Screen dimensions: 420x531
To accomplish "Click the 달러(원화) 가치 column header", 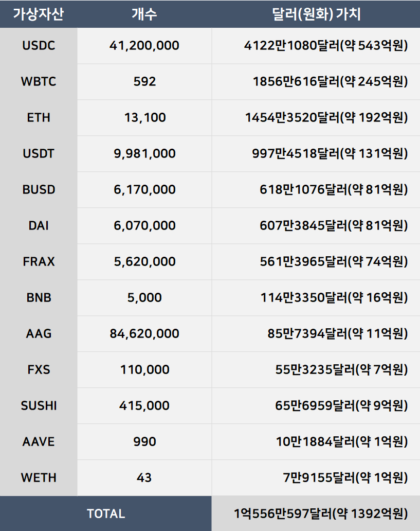I will 316,14.
